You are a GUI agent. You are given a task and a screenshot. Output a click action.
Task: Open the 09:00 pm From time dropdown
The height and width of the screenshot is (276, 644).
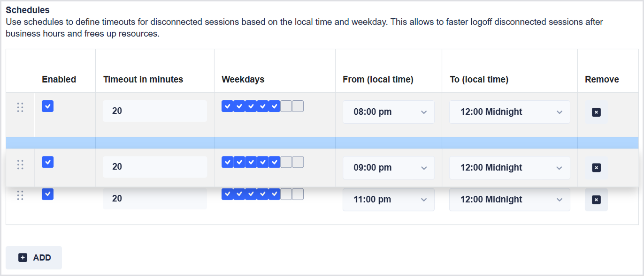[x=388, y=168]
